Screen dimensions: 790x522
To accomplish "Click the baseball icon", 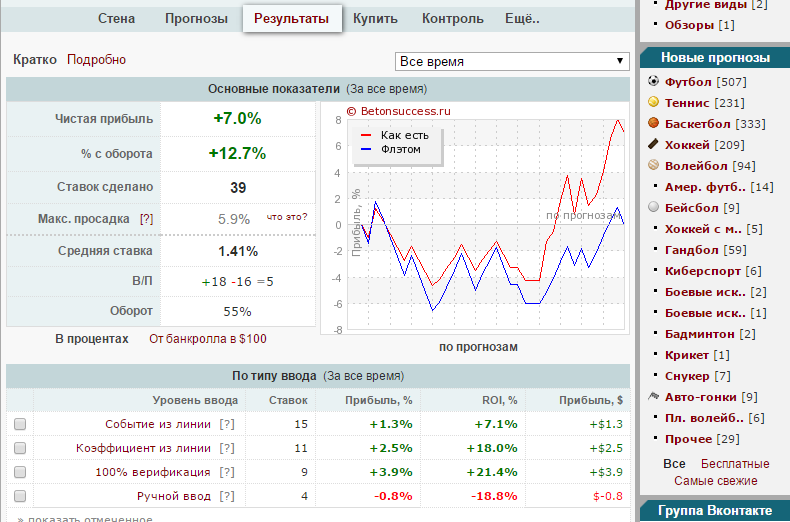I will click(x=653, y=207).
